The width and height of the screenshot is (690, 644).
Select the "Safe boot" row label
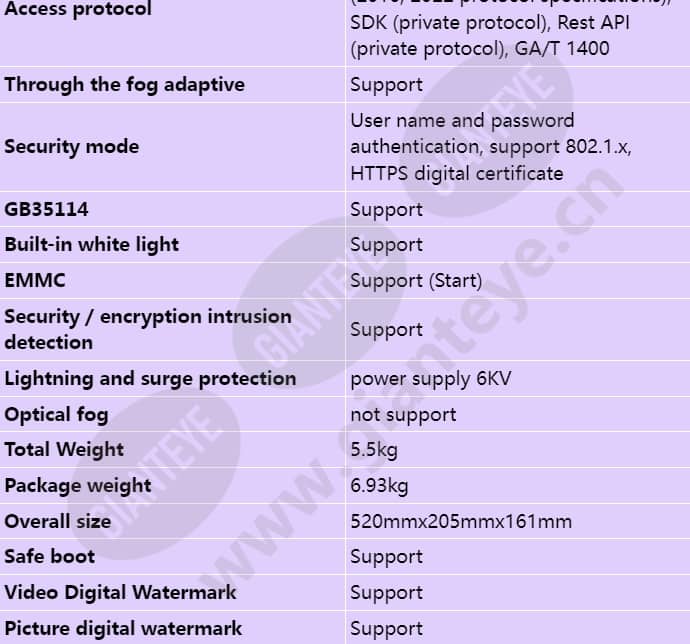tap(50, 556)
